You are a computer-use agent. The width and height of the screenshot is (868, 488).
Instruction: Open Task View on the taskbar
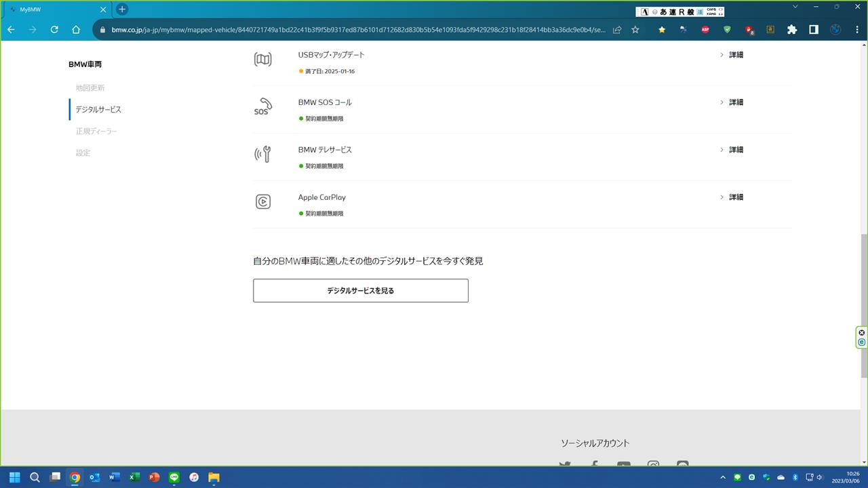tap(55, 477)
